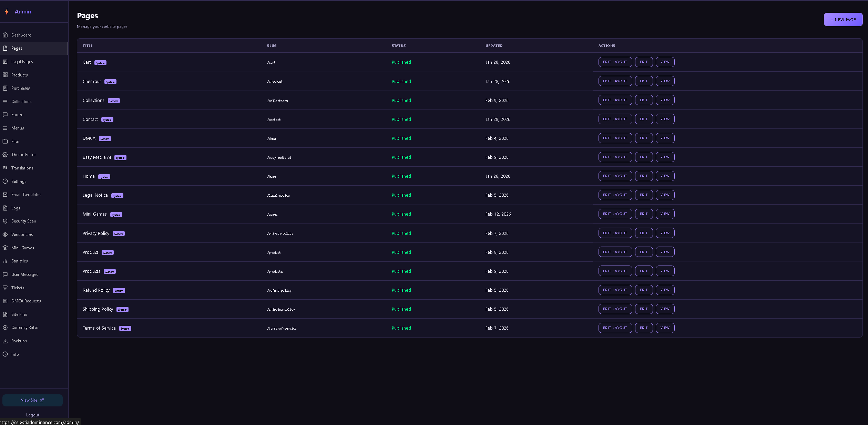The height and width of the screenshot is (425, 868).
Task: Click the Security Scan shield icon
Action: point(5,221)
